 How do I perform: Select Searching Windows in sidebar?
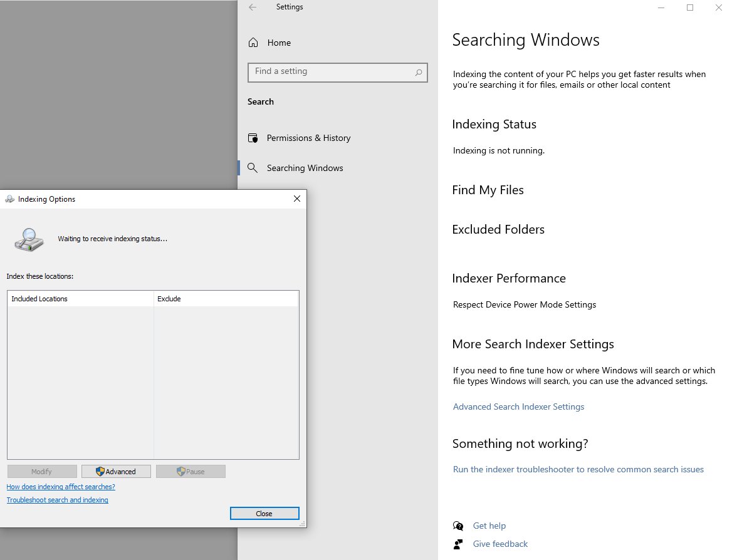click(305, 168)
